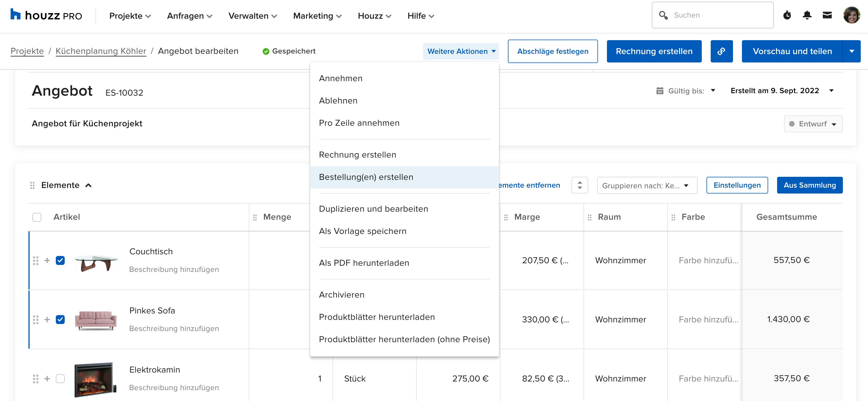Open the Entwurf status dropdown
868x401 pixels.
[813, 124]
